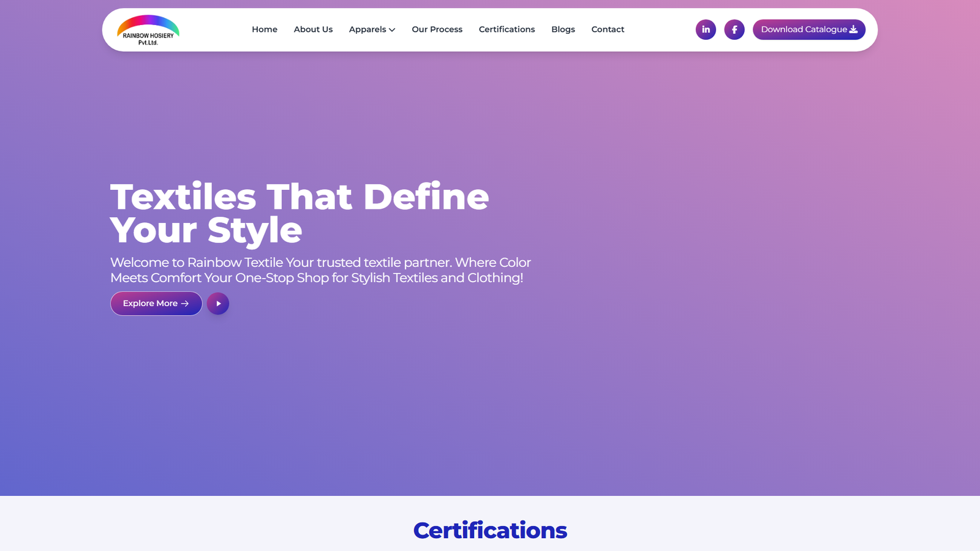The image size is (980, 551).
Task: Click the Welcome to Rainbow Textile paragraph
Action: click(320, 270)
